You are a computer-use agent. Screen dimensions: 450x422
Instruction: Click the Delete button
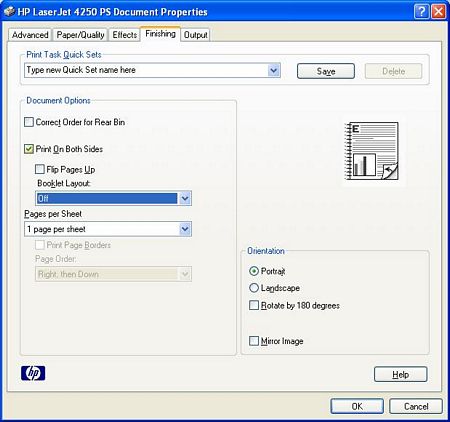tap(394, 71)
